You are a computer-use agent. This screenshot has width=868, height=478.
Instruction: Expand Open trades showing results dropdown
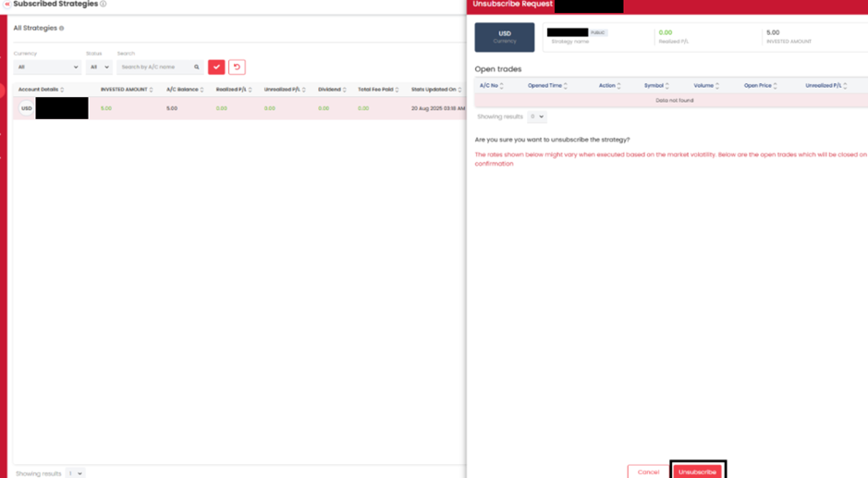[x=536, y=117]
